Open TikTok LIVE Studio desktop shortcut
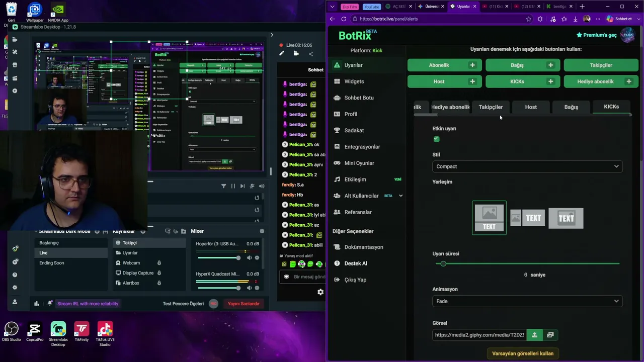The height and width of the screenshot is (362, 644). pos(105,334)
